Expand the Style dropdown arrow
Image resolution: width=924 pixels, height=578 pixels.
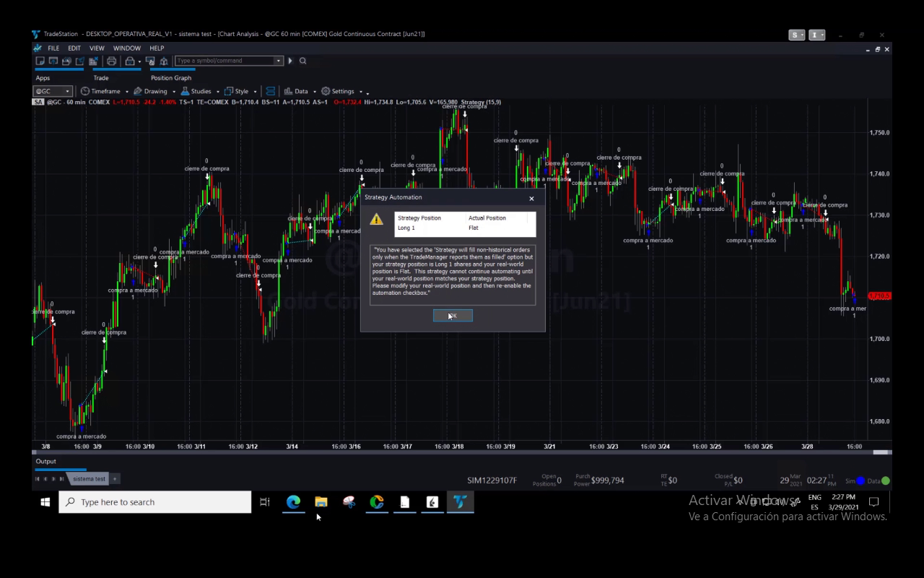255,92
